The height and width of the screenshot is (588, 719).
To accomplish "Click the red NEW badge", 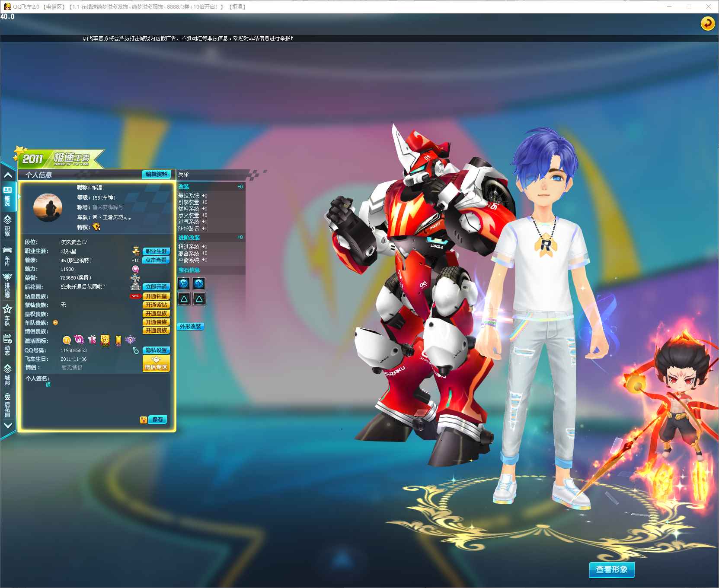I will click(x=136, y=296).
